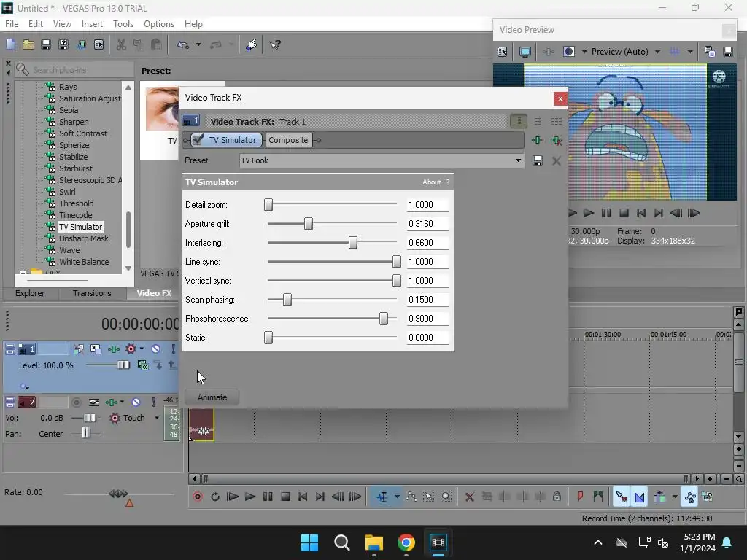The image size is (747, 560).
Task: Select the Normal Edit tool in the timeline toolbar
Action: point(382,497)
